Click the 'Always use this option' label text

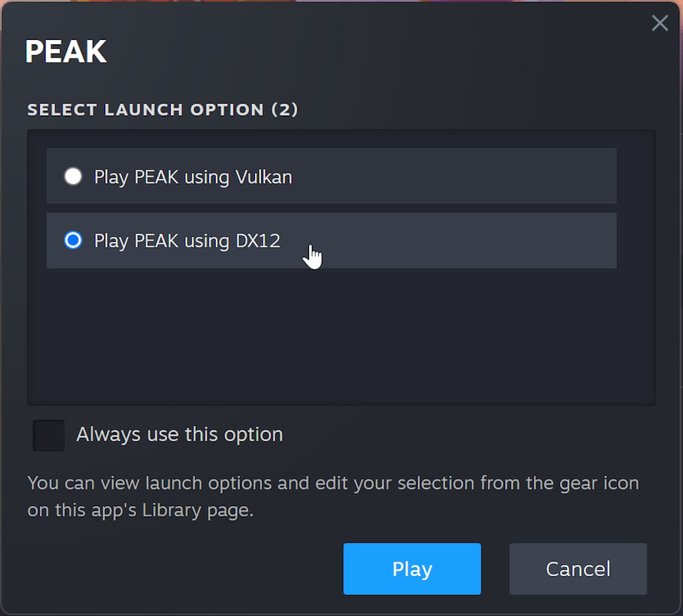[x=179, y=434]
